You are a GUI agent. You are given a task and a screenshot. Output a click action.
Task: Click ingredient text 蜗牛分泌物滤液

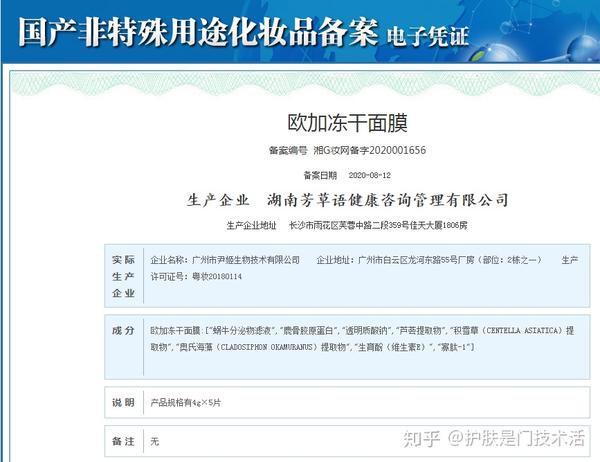[x=241, y=330]
